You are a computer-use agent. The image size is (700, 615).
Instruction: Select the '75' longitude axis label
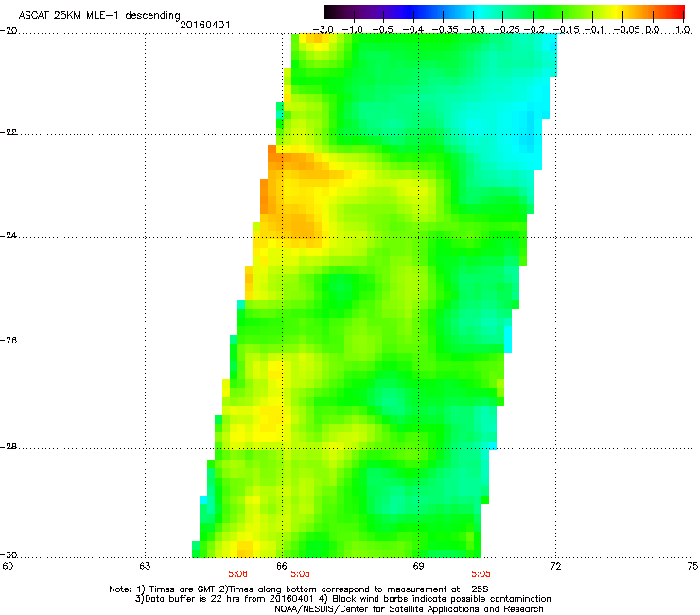(x=692, y=566)
